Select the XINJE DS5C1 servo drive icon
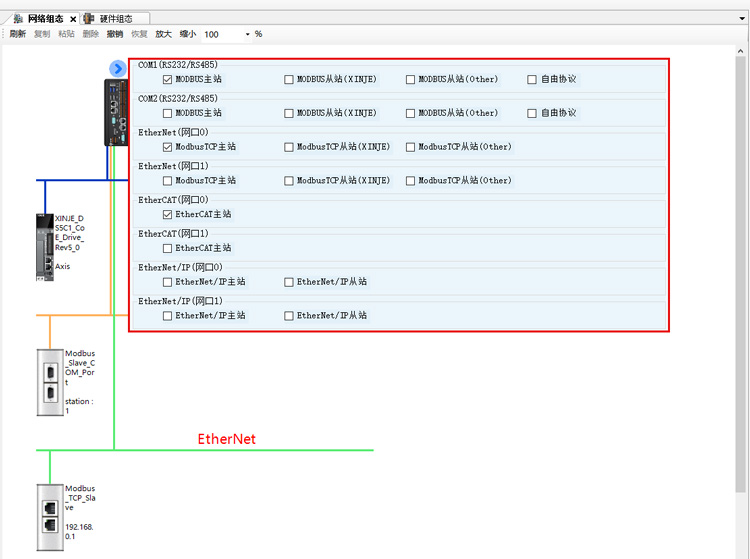The height and width of the screenshot is (559, 750). [45, 247]
